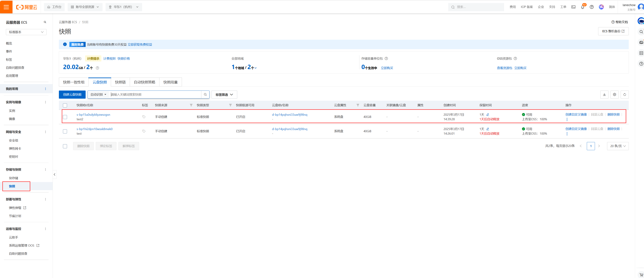Viewport: 644px width, 278px height.
Task: Toggle the select-all header checkbox
Action: (x=65, y=105)
